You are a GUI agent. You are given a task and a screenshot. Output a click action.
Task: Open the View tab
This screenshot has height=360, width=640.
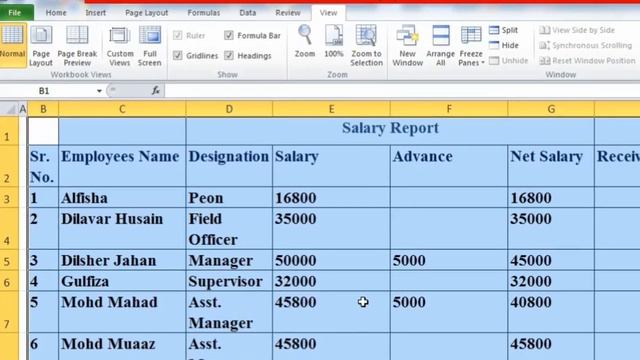click(328, 13)
